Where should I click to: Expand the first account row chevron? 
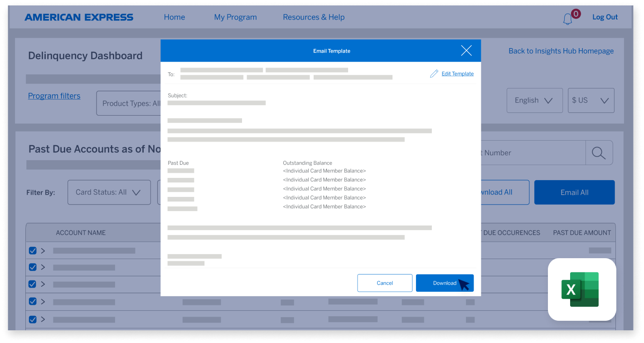(x=44, y=250)
